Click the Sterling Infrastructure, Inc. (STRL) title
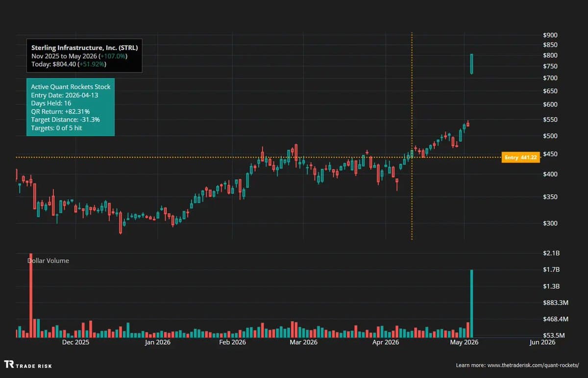 tap(84, 48)
